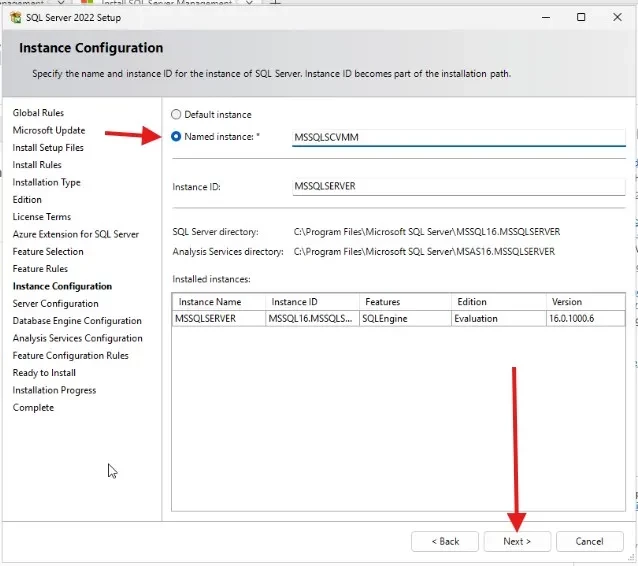Click the Instance ID column header
The image size is (638, 566).
pos(312,302)
